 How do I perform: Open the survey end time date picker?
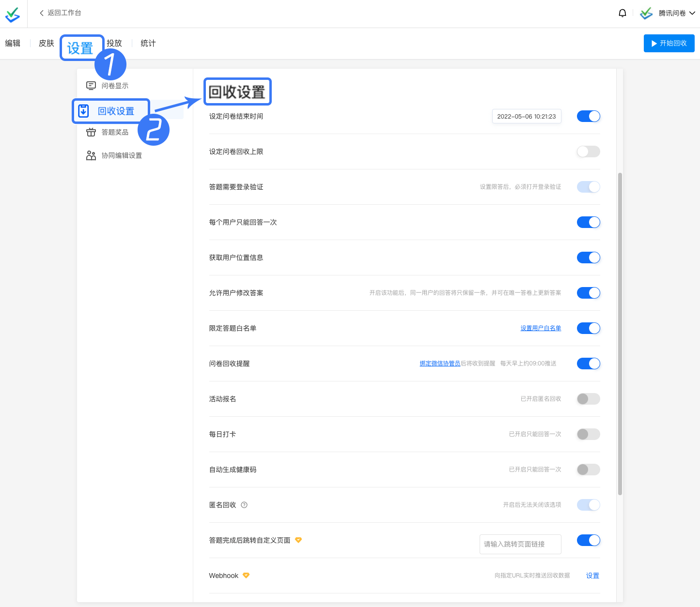(526, 116)
